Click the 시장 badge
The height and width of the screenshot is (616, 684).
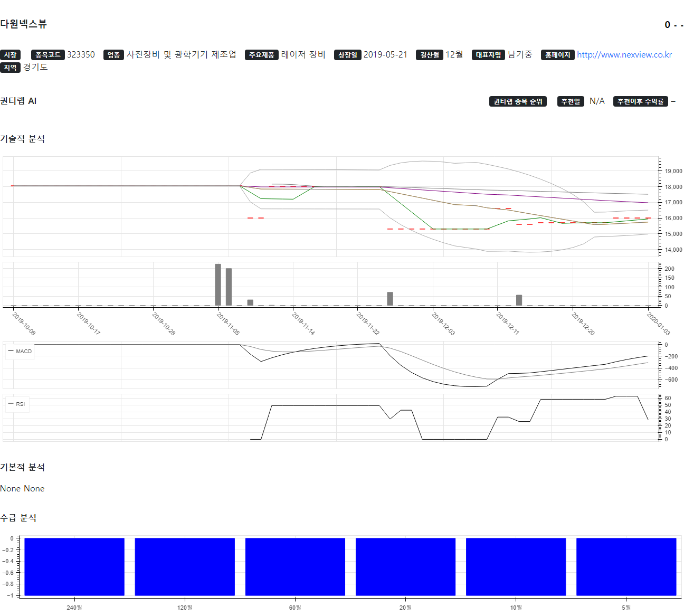[x=10, y=55]
